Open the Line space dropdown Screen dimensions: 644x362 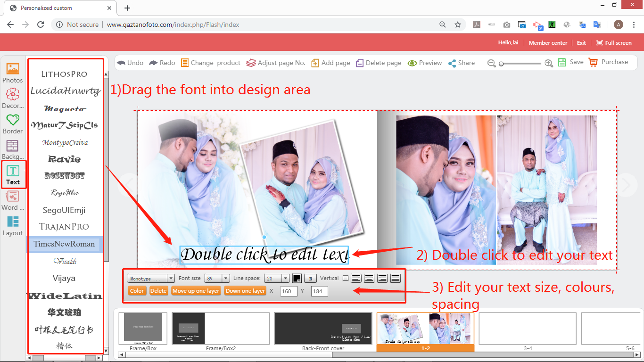[x=276, y=279]
